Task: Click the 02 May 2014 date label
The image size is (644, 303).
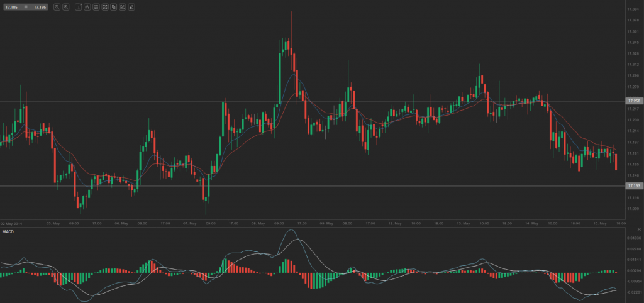Action: tap(11, 223)
